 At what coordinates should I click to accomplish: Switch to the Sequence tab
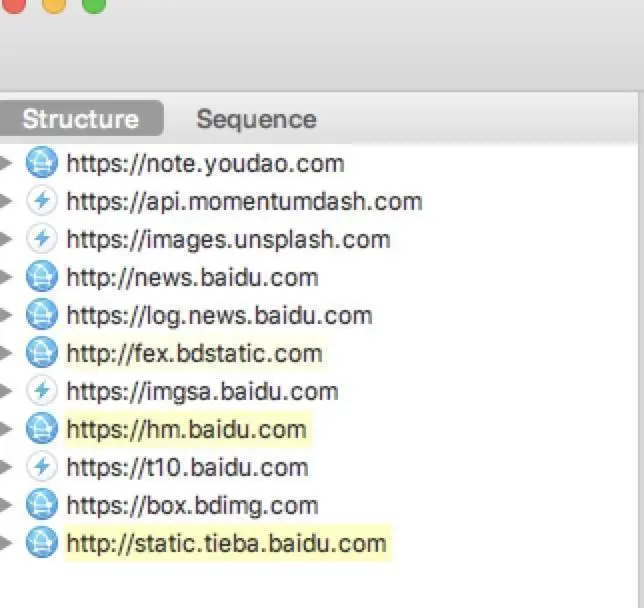[256, 119]
